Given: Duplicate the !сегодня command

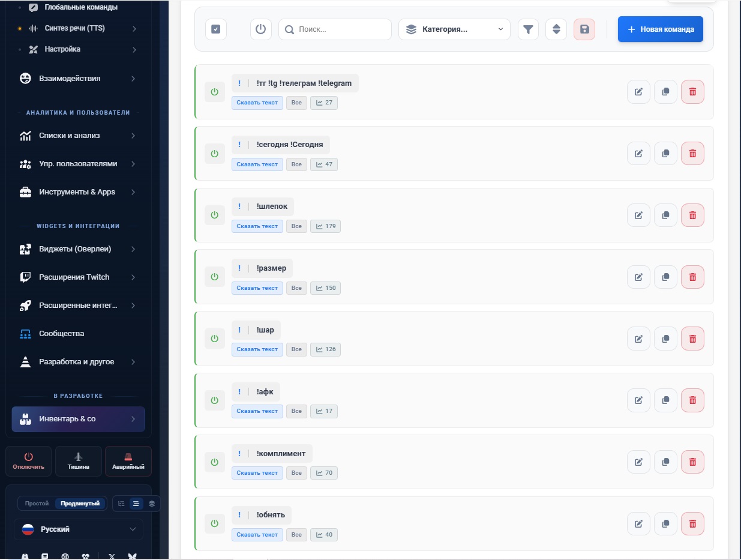Looking at the screenshot, I should (665, 154).
